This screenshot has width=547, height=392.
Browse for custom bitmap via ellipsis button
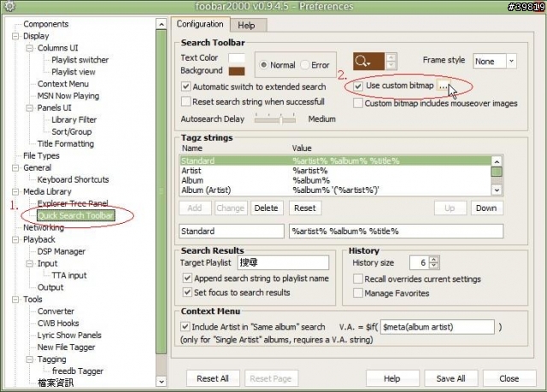(x=443, y=85)
